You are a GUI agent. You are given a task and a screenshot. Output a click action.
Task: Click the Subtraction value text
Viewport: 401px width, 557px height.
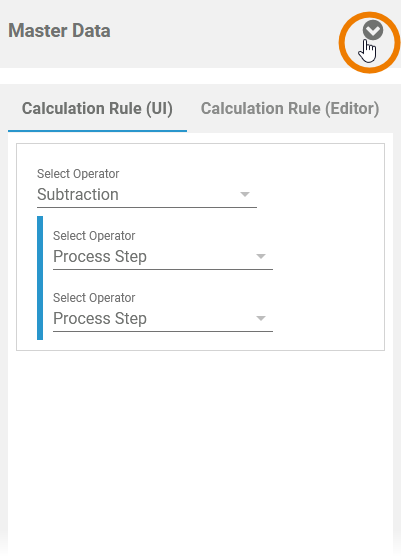pyautogui.click(x=78, y=194)
